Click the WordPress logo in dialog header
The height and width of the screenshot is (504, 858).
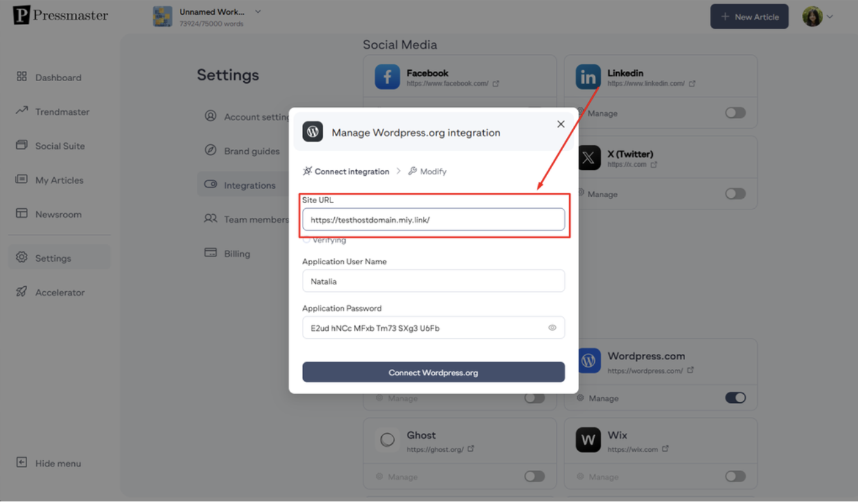coord(313,132)
